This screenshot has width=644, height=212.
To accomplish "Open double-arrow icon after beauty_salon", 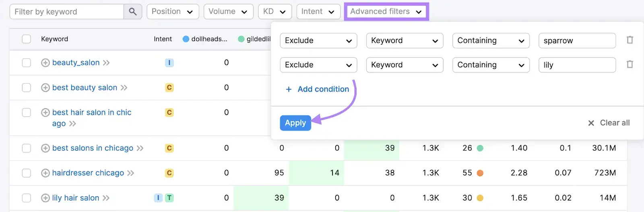I will (x=106, y=63).
